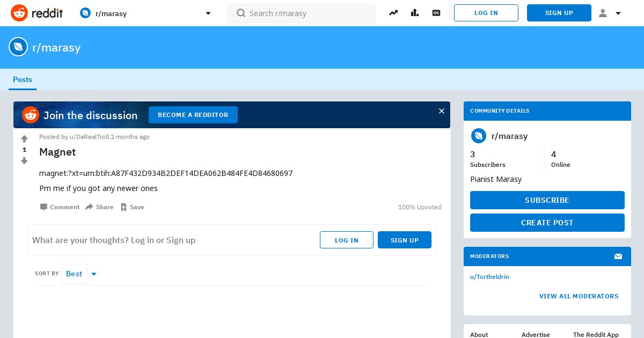The width and height of the screenshot is (644, 338).
Task: Click the SUBSCRIBE button
Action: 547,200
